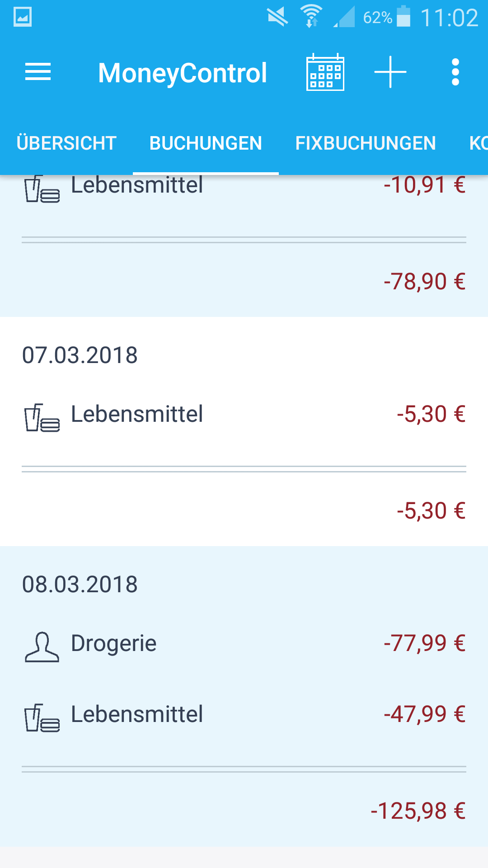The image size is (488, 868).
Task: Tap the -78,90 € daily total
Action: 424,281
